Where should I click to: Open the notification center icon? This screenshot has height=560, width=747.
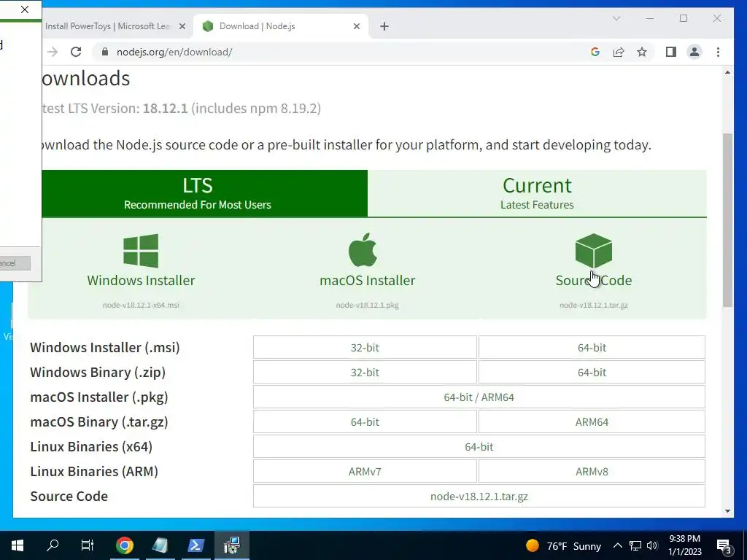click(724, 545)
